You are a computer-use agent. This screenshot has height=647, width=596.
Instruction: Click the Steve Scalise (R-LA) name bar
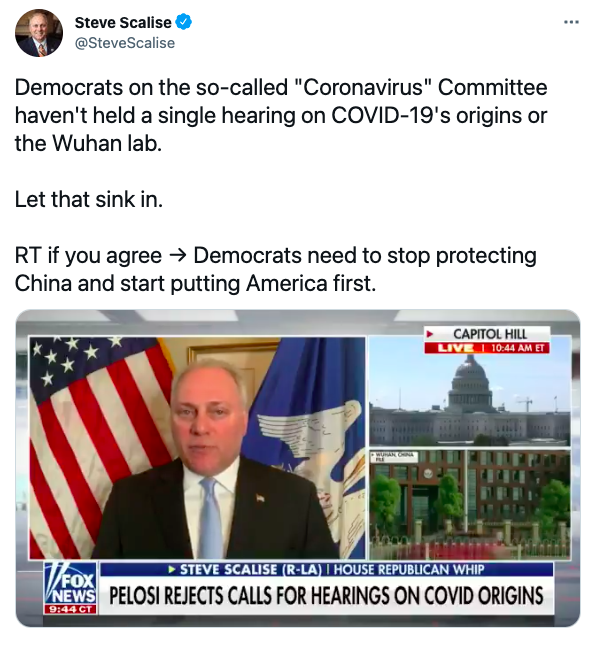point(326,569)
